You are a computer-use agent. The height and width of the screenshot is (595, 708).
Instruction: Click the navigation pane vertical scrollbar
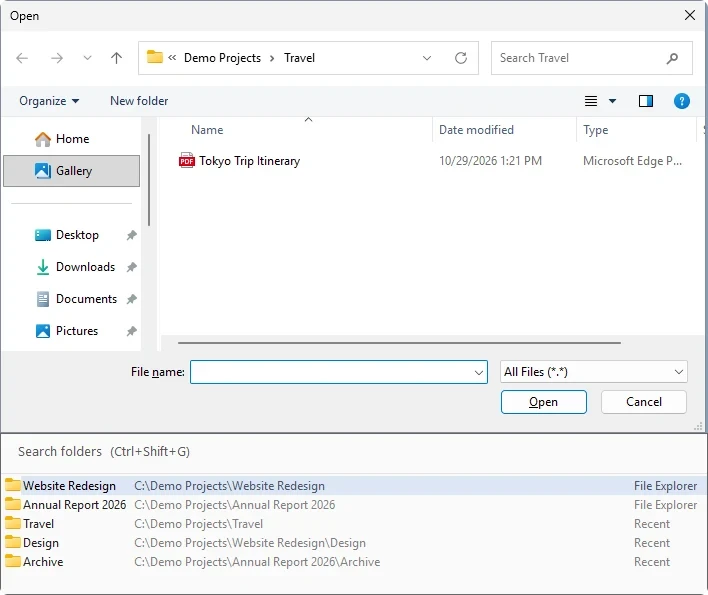tap(149, 179)
